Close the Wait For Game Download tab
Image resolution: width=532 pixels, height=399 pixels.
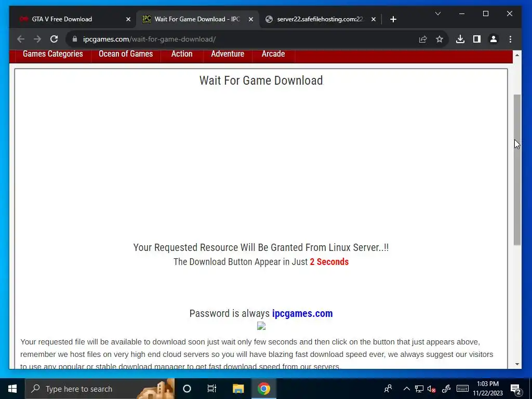251,19
